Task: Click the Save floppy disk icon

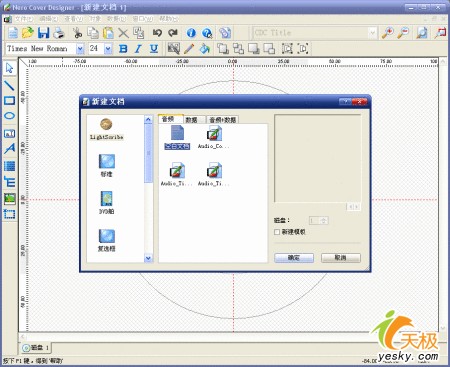Action: (43, 33)
